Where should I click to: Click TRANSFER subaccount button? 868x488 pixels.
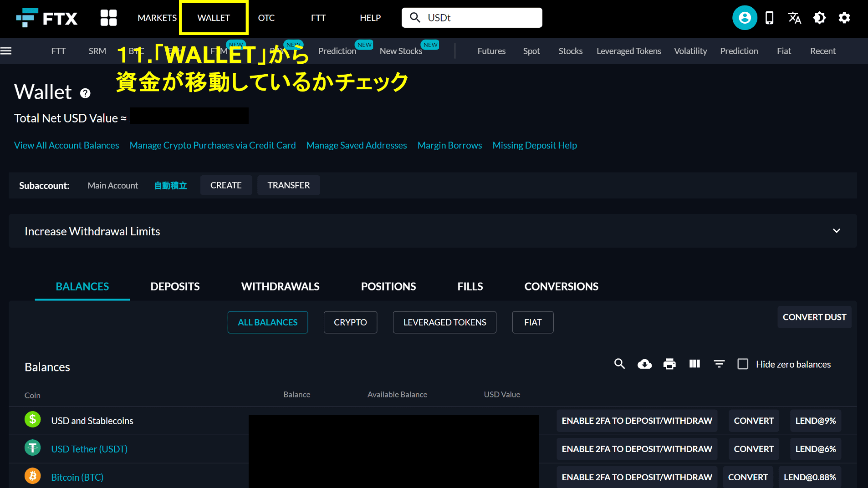pyautogui.click(x=289, y=185)
